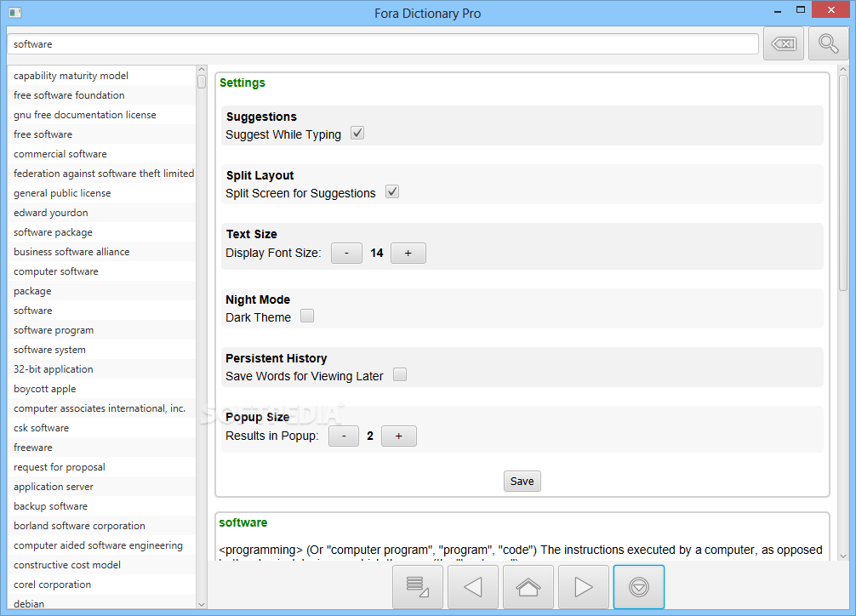Select 'software package' suggestion

coord(101,232)
